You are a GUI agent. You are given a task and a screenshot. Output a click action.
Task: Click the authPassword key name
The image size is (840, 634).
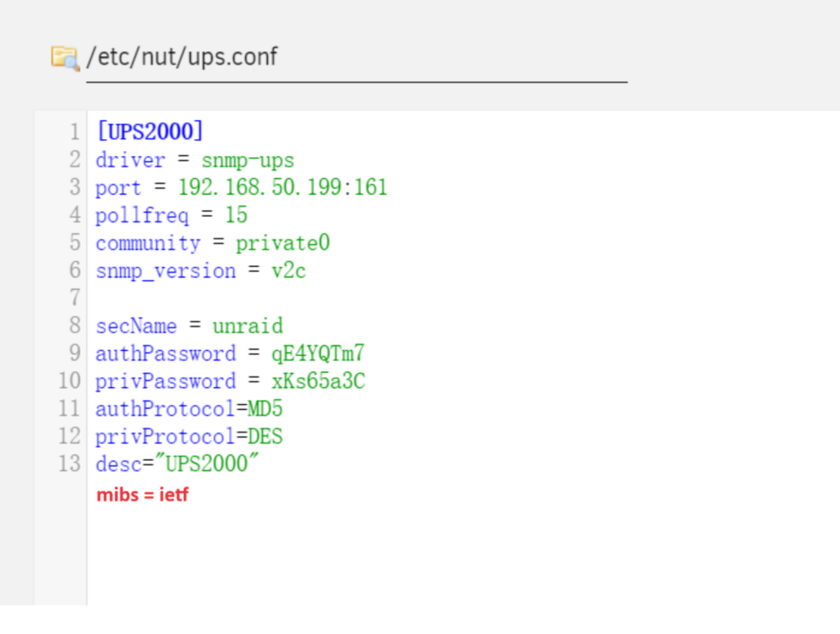click(165, 354)
